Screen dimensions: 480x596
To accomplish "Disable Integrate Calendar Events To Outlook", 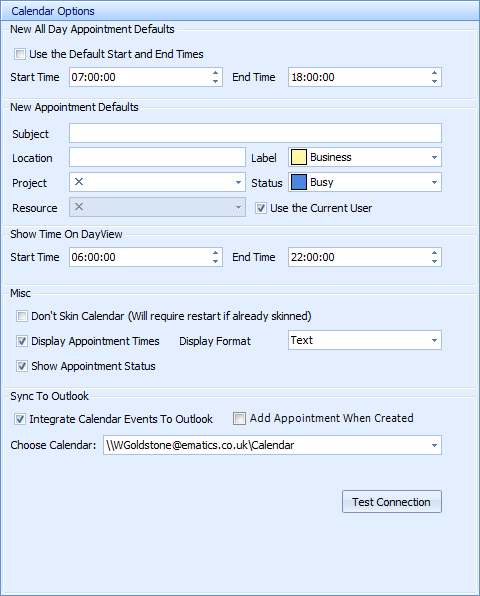I will click(x=20, y=419).
